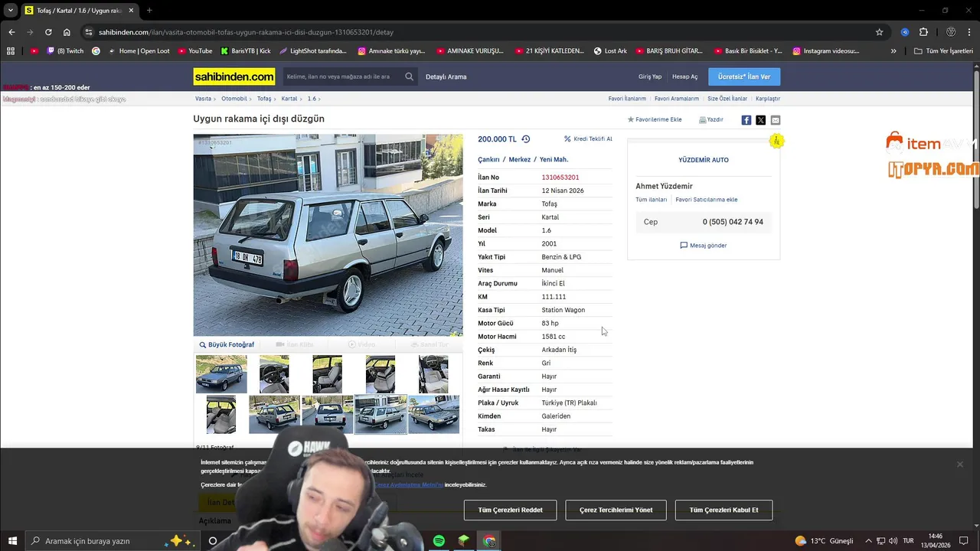This screenshot has width=980, height=551.
Task: Go to the Otomobil breadcrumb
Action: click(x=234, y=99)
